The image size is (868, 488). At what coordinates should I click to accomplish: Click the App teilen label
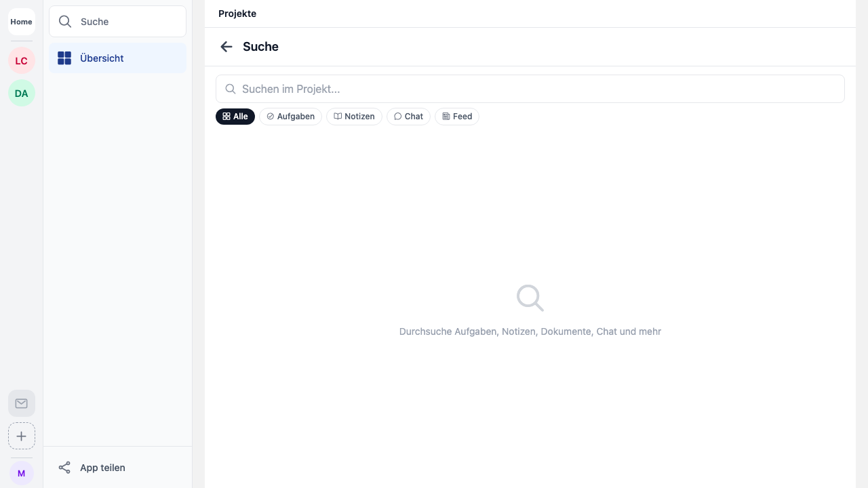pos(102,468)
